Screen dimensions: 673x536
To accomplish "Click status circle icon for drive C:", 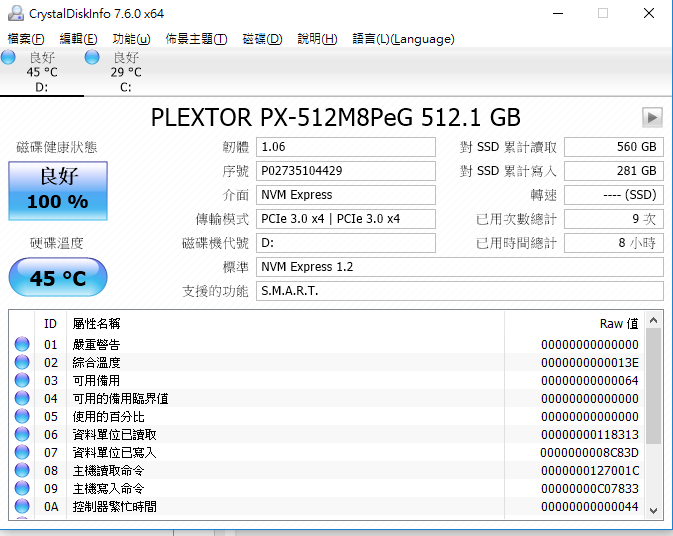I will pos(92,57).
